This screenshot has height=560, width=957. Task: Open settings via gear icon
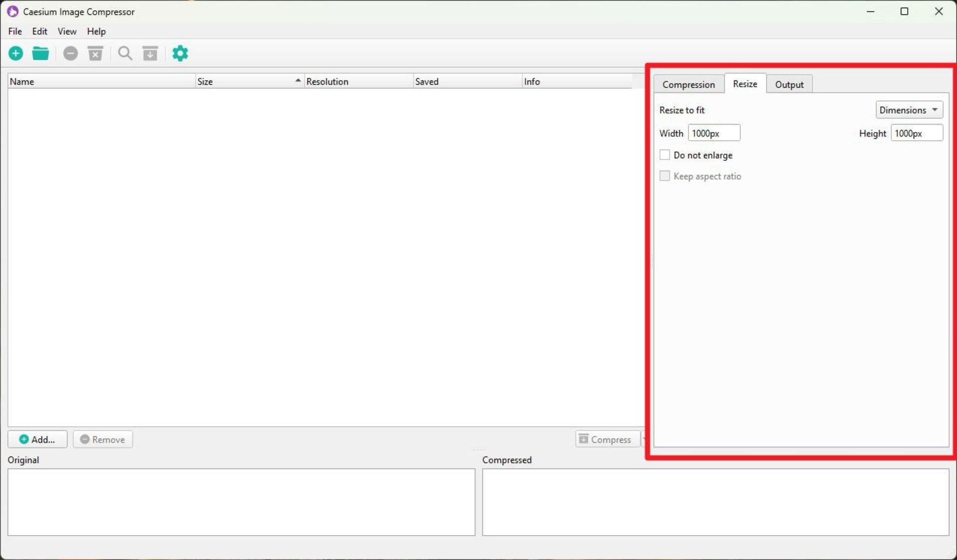(180, 53)
